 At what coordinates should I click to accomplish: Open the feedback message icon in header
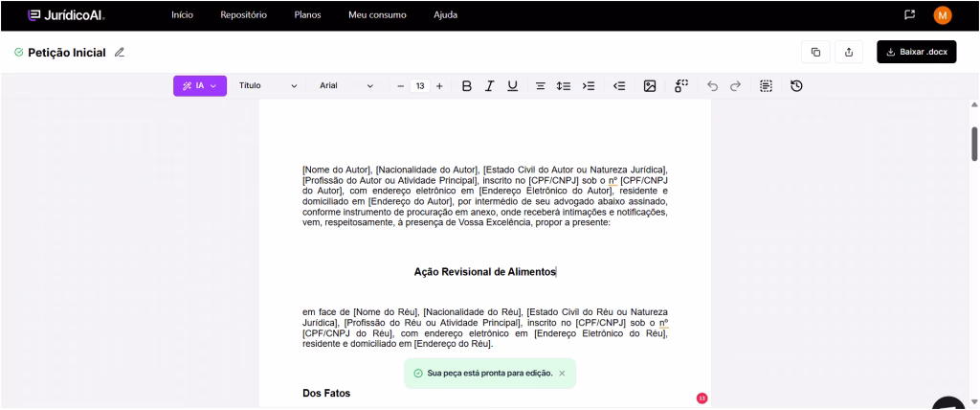[x=909, y=15]
